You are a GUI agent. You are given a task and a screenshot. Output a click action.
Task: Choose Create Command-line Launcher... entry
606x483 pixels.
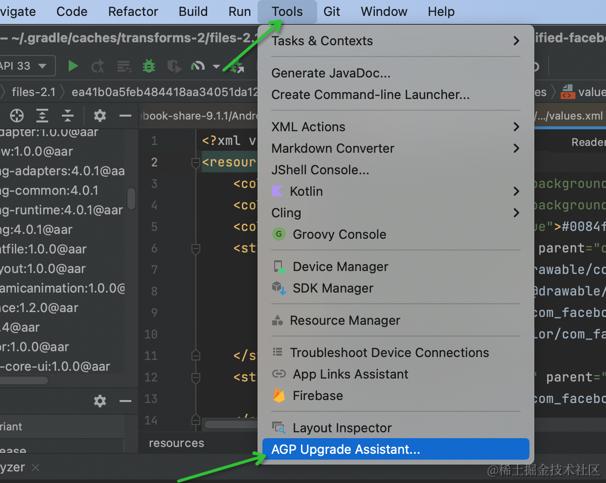395,95
